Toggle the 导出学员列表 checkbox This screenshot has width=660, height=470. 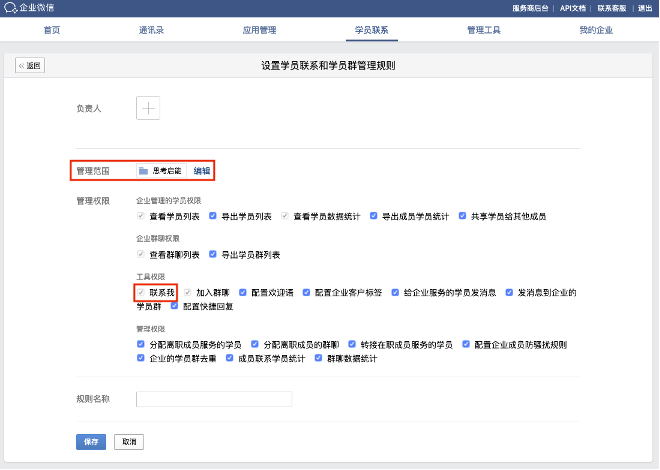point(213,215)
